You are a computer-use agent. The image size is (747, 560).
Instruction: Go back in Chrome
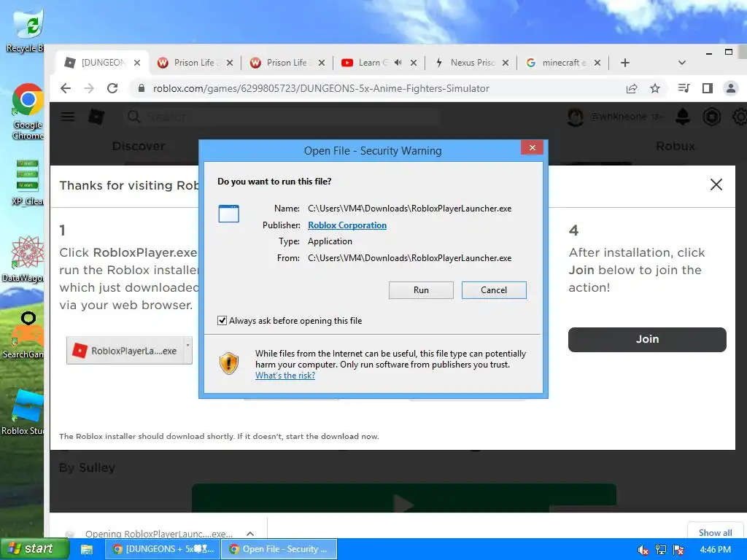[66, 88]
